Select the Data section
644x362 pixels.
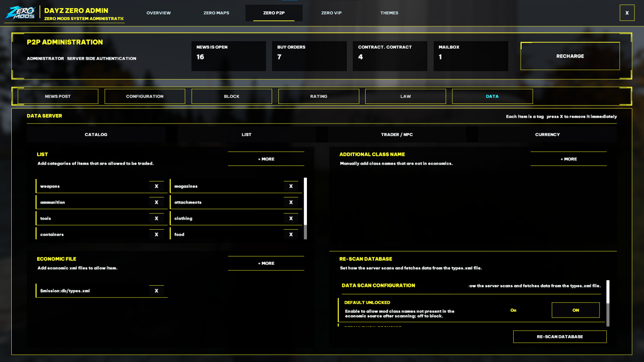[492, 96]
